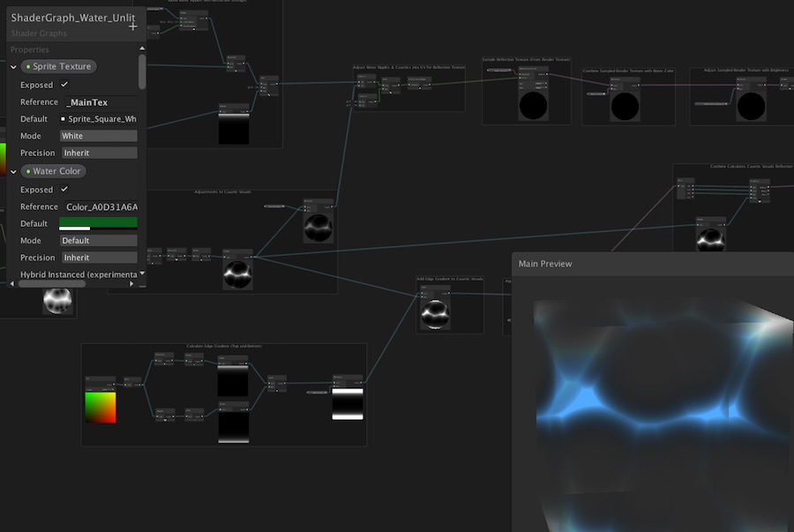Toggle Exposed checkbox under Water Color
This screenshot has width=794, height=532.
click(64, 190)
